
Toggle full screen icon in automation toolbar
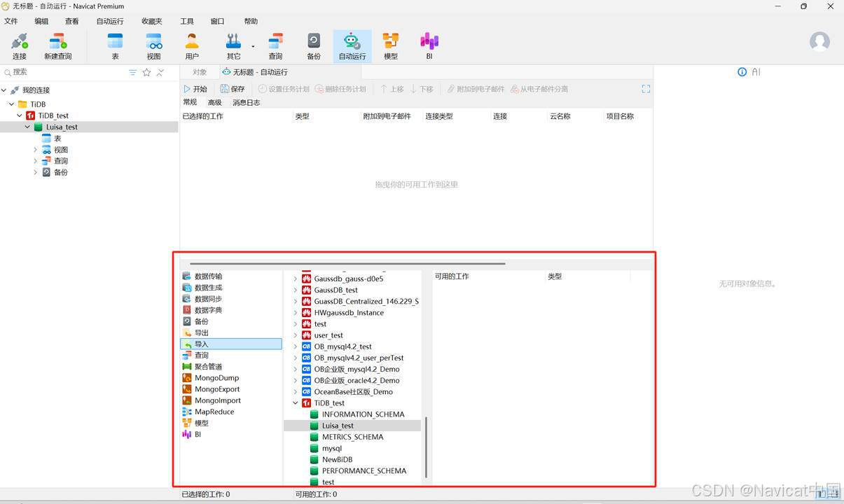tap(646, 89)
